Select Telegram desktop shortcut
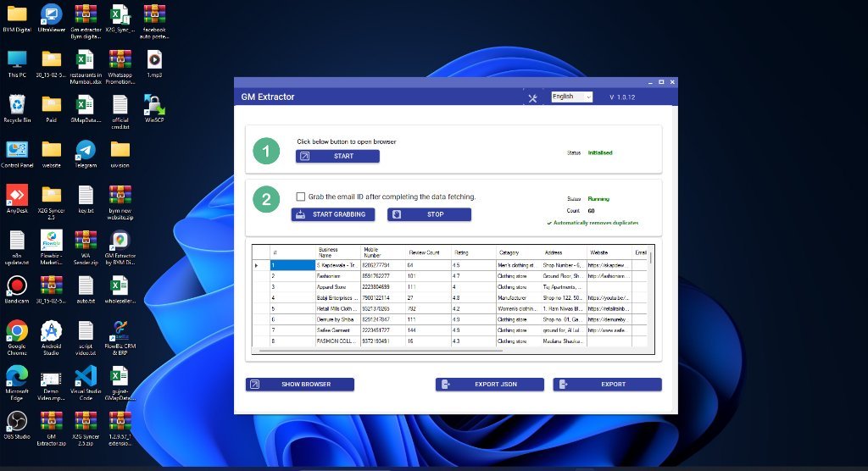 click(x=86, y=154)
